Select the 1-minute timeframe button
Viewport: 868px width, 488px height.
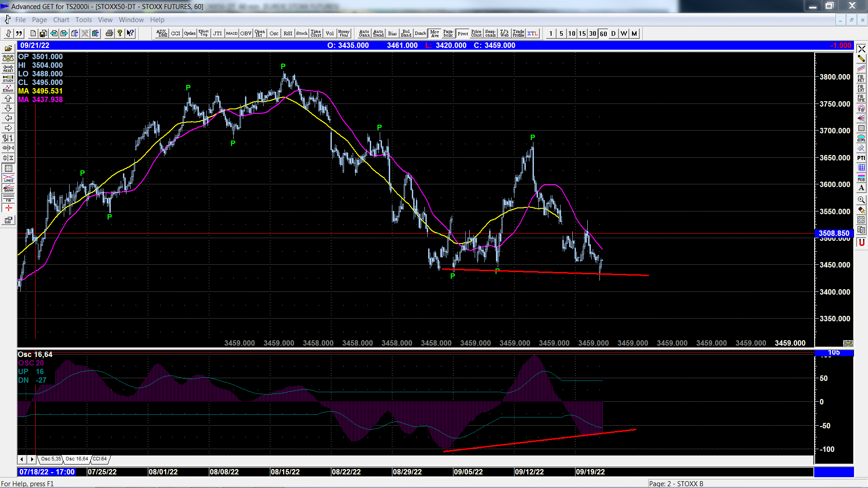tap(551, 33)
